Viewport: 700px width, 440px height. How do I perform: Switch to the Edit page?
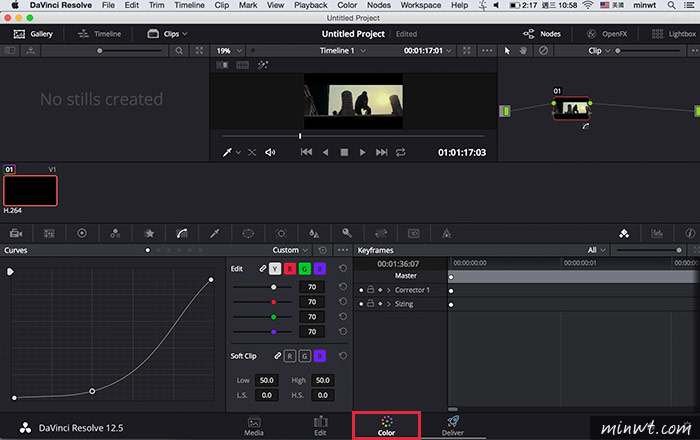(320, 426)
